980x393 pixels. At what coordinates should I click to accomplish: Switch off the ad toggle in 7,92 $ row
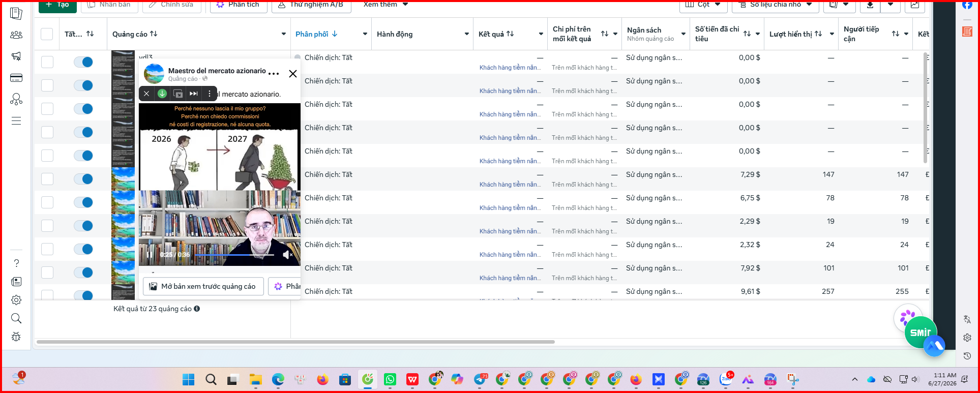coord(83,273)
